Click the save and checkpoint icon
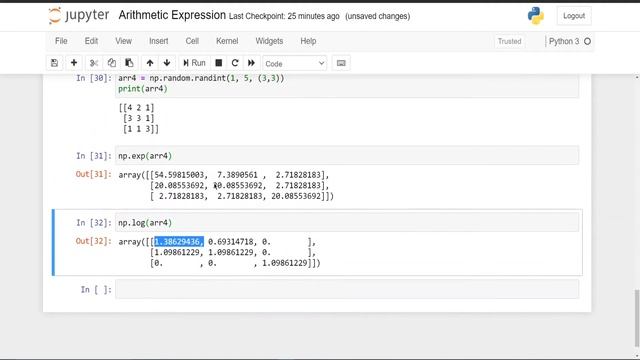This screenshot has width=640, height=360. (54, 63)
